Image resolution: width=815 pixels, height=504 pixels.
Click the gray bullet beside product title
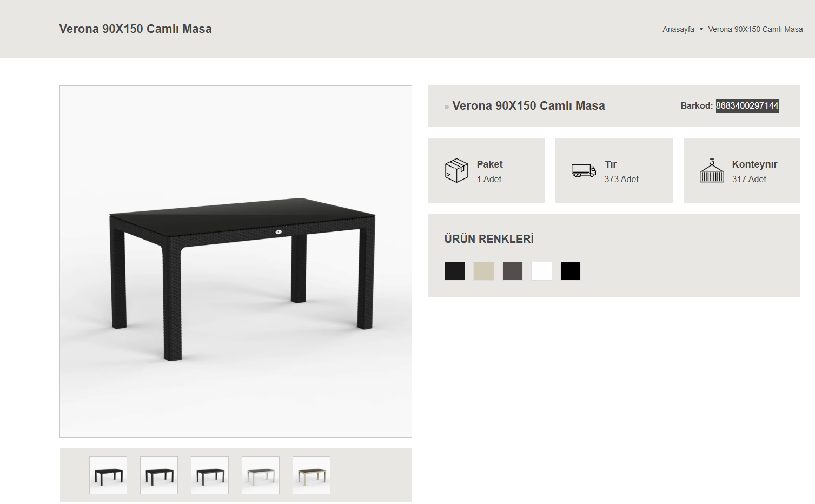point(447,107)
